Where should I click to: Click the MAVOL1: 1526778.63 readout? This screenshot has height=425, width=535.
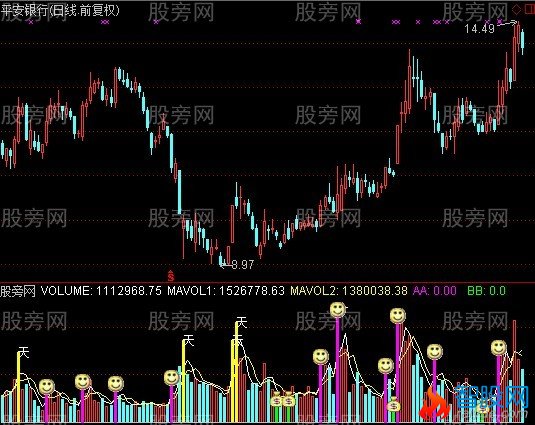pyautogui.click(x=226, y=291)
